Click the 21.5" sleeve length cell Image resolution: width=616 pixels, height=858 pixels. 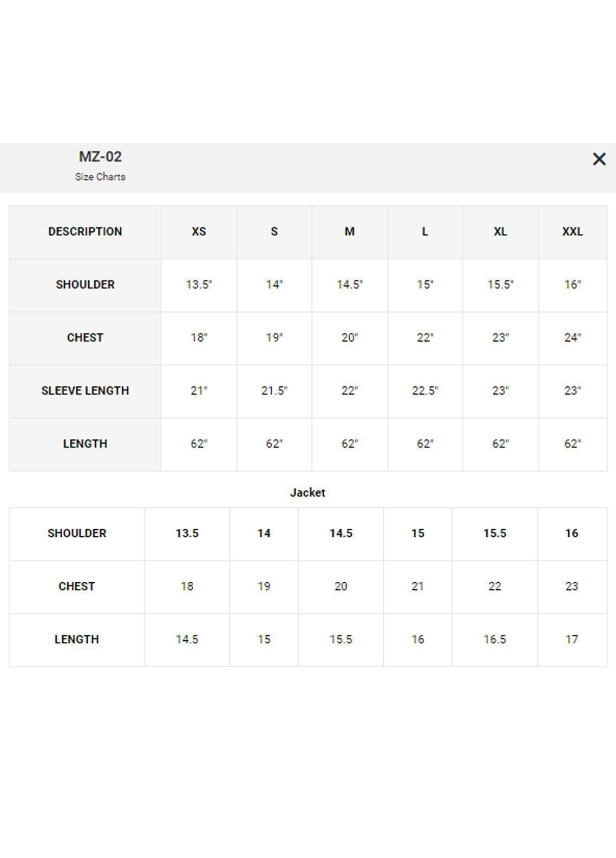click(274, 391)
